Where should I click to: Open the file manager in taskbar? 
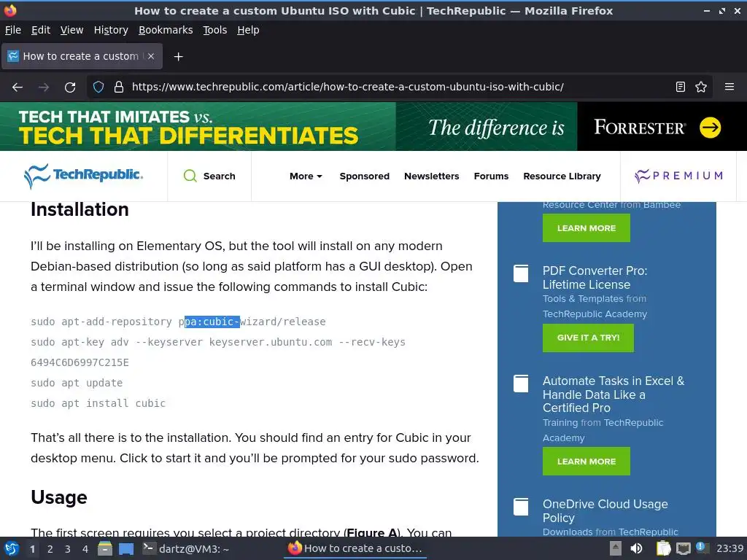coord(105,548)
